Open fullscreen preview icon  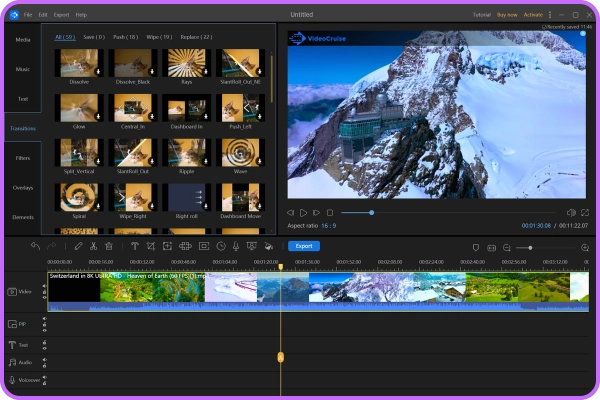click(585, 213)
